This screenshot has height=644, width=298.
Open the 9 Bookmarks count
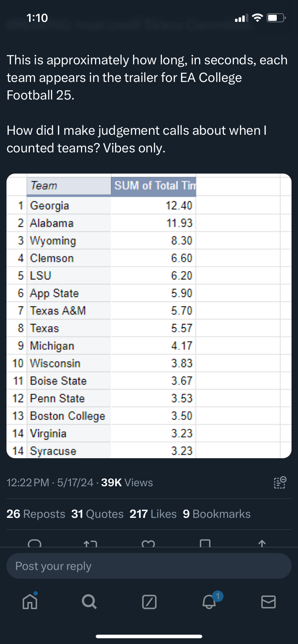point(216,514)
